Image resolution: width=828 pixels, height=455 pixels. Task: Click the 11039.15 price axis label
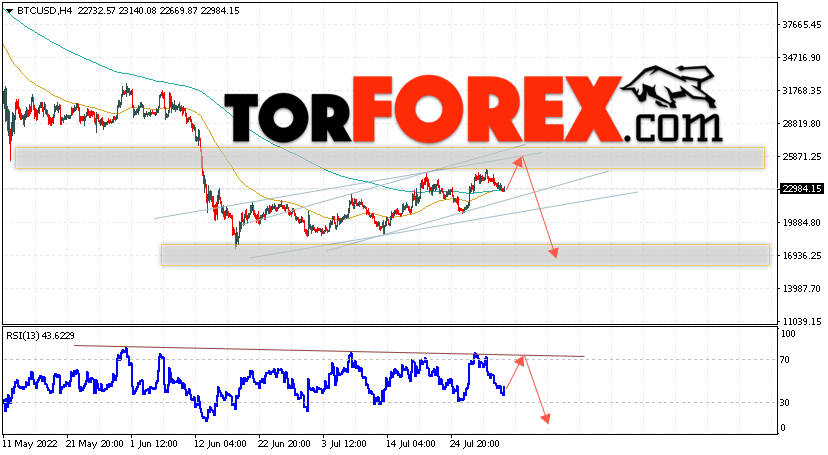click(x=802, y=321)
